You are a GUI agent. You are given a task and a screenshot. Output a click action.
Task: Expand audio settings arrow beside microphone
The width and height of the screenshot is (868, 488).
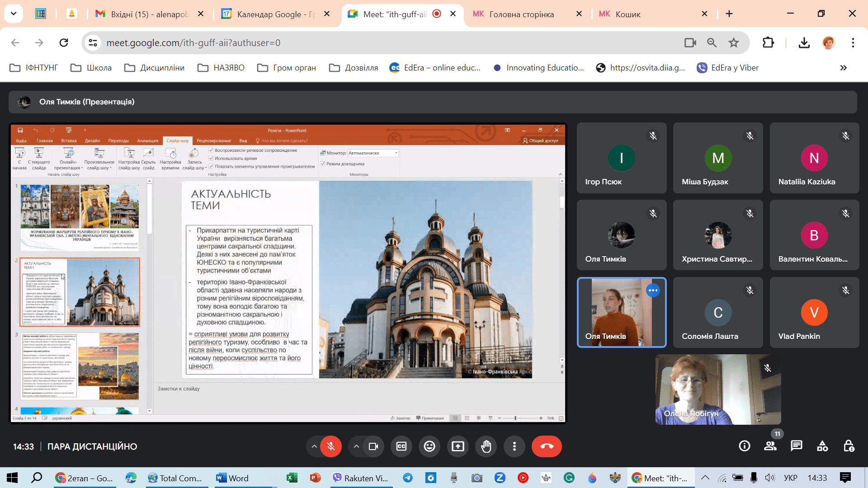coord(314,446)
